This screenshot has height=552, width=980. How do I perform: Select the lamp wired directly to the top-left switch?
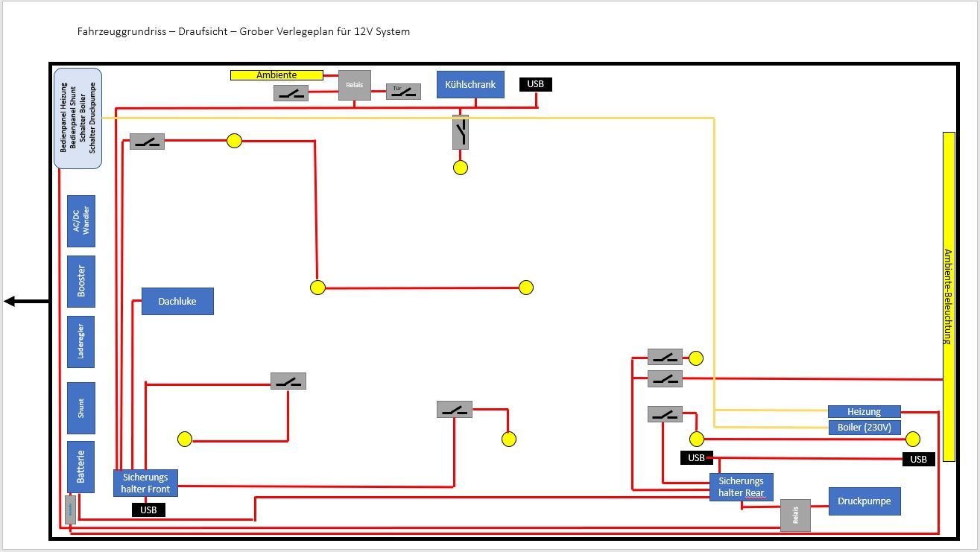pyautogui.click(x=235, y=141)
